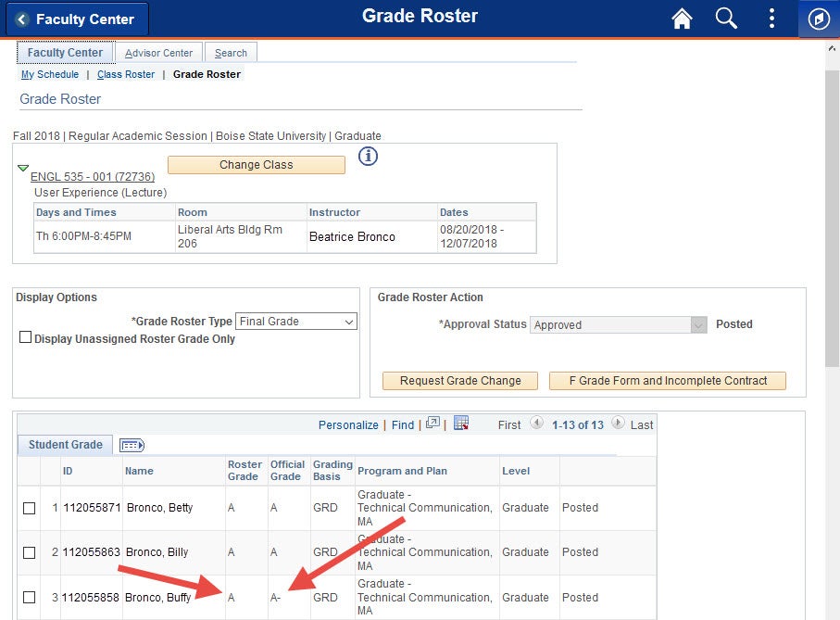
Task: Click the First pagination link
Action: (x=509, y=425)
